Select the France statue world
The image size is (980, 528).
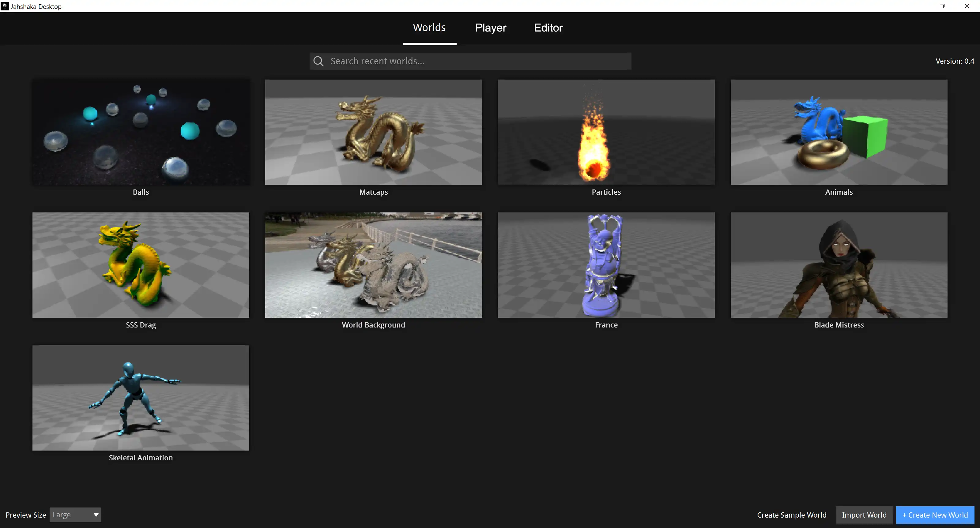(606, 265)
